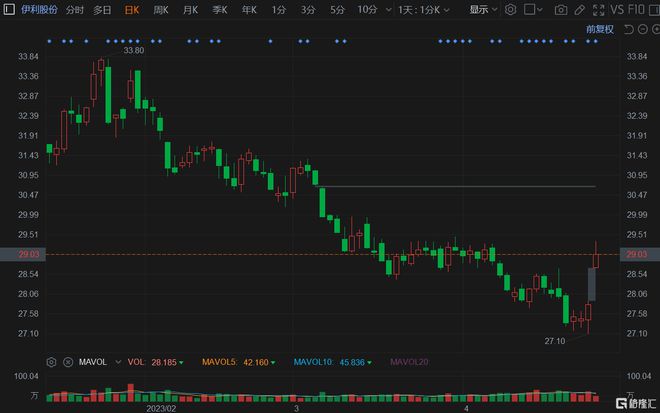Select the 周K weekly chart tab

click(x=161, y=10)
